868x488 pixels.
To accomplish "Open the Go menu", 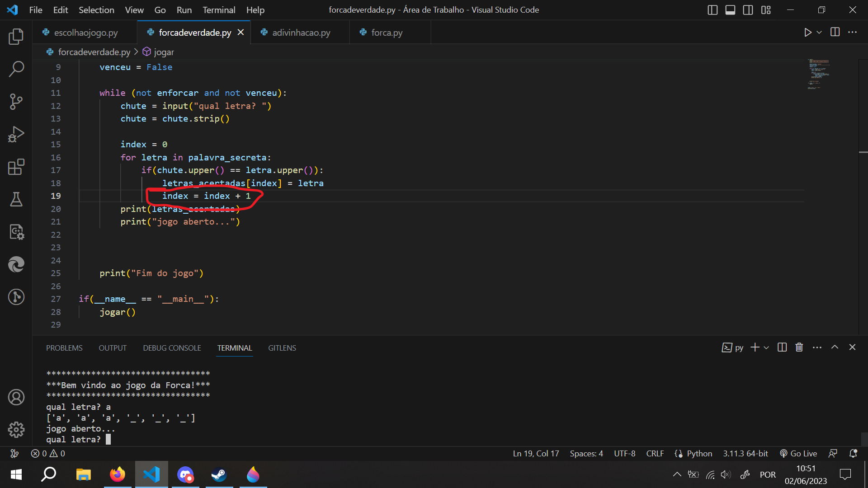I will [160, 10].
